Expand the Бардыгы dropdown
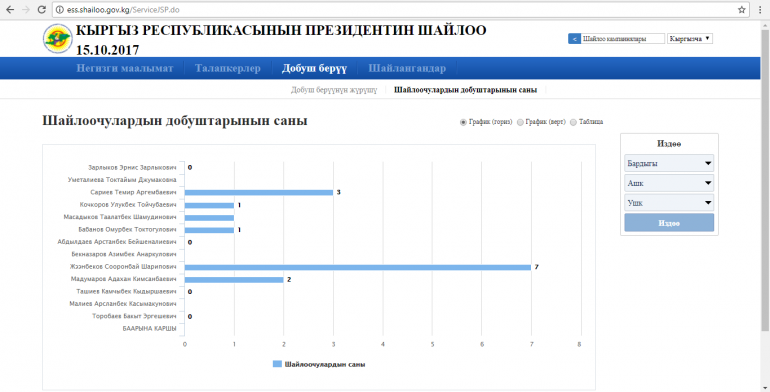The width and height of the screenshot is (770, 392). [669, 164]
